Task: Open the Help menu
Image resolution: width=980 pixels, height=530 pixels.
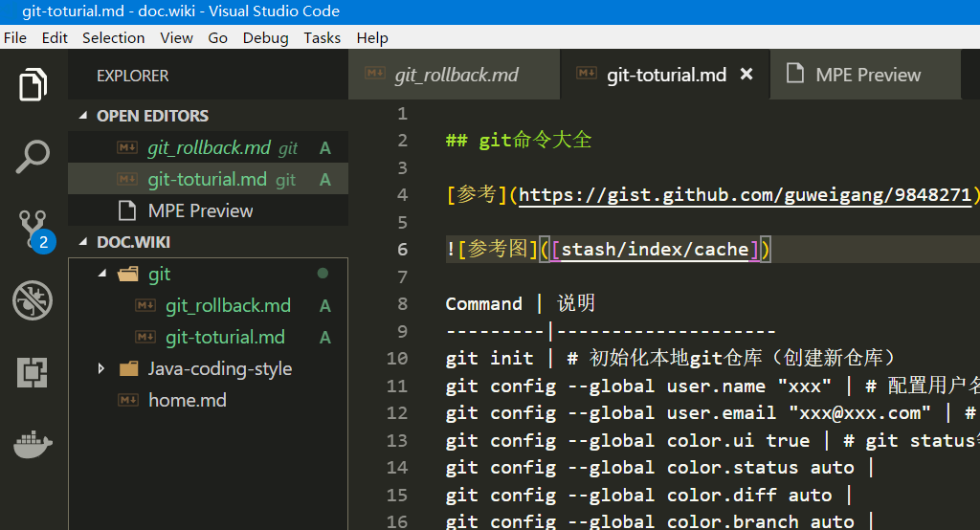Action: (x=372, y=38)
